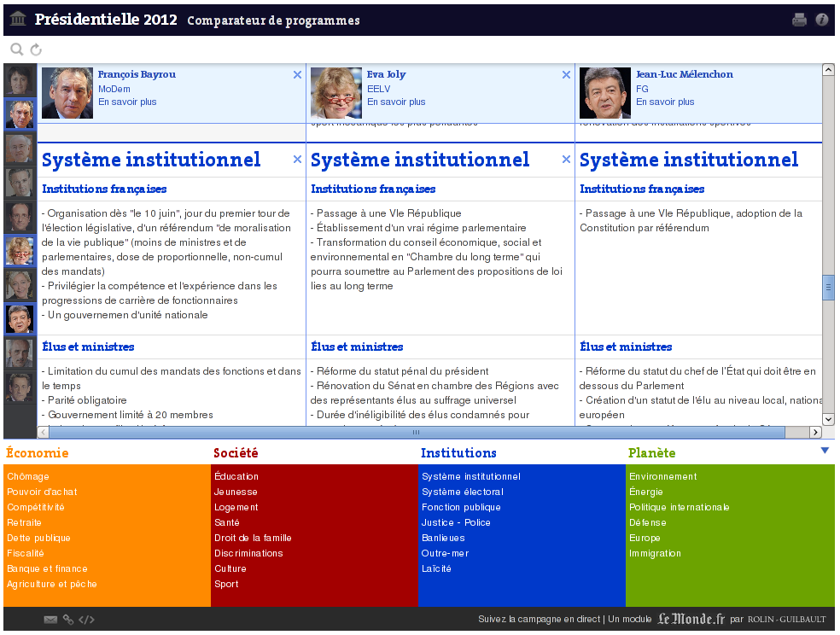Open the print icon in the header
The width and height of the screenshot is (840, 635).
(799, 18)
